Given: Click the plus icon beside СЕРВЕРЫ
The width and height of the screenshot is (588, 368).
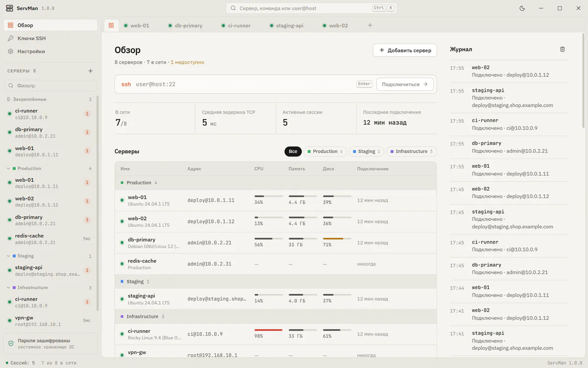Looking at the screenshot, I should [90, 71].
